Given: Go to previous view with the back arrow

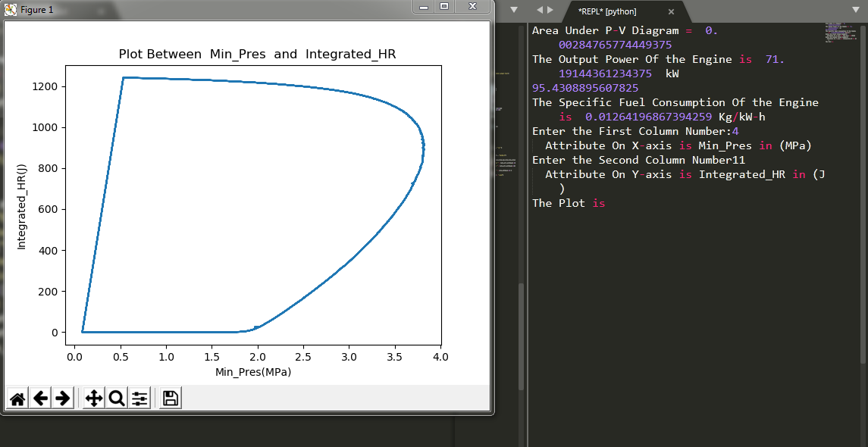Looking at the screenshot, I should coord(41,397).
